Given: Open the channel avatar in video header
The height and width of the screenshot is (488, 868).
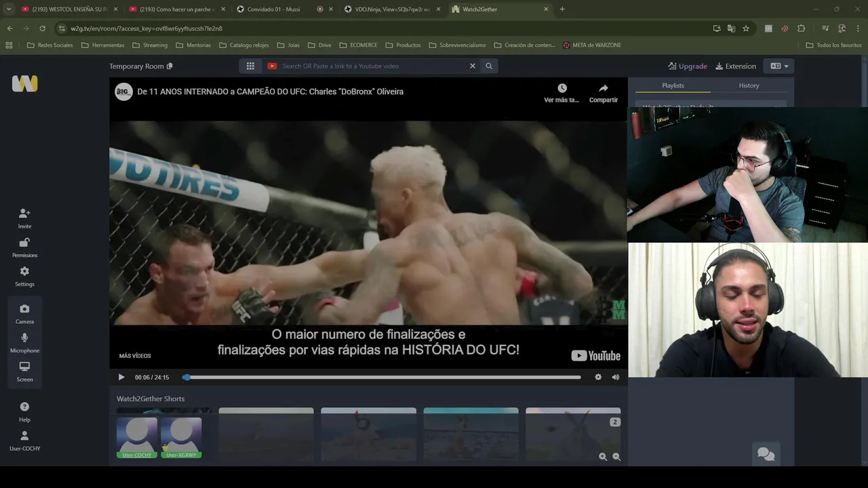Looking at the screenshot, I should (123, 91).
